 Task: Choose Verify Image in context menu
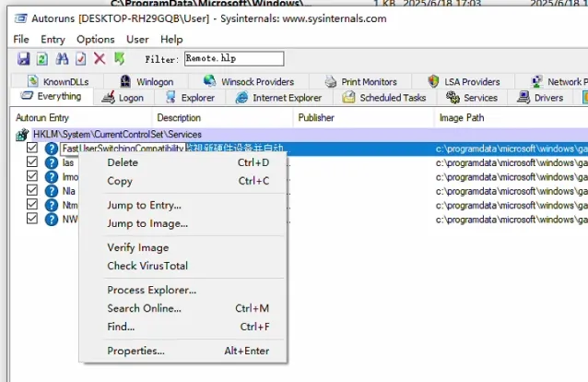[183, 247]
